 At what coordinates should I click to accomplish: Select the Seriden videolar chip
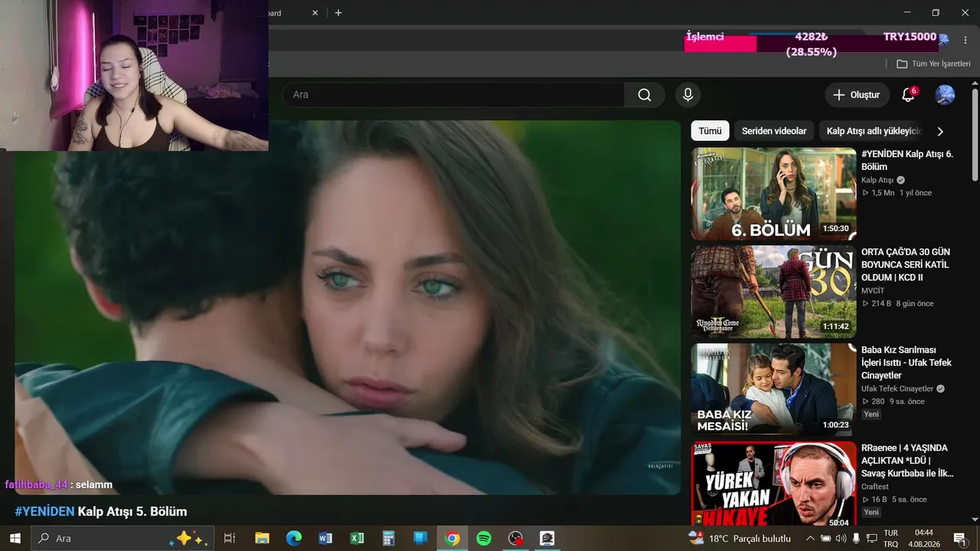click(774, 131)
